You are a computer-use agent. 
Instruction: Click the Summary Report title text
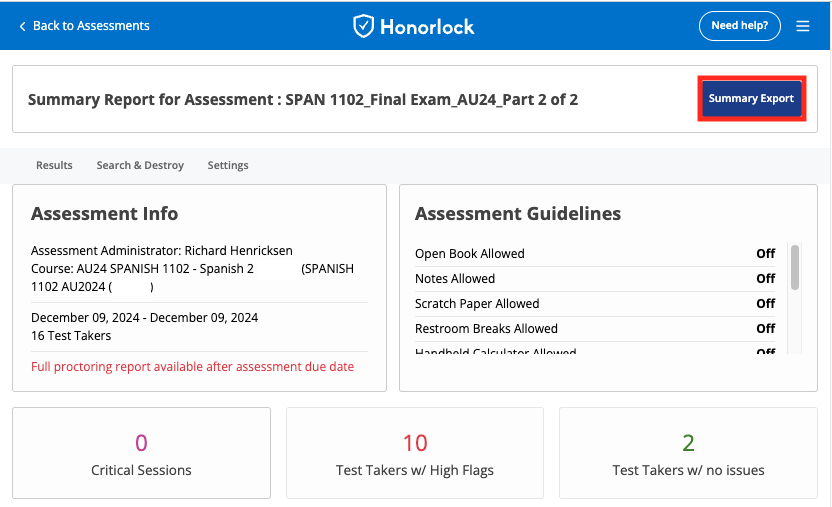(303, 100)
